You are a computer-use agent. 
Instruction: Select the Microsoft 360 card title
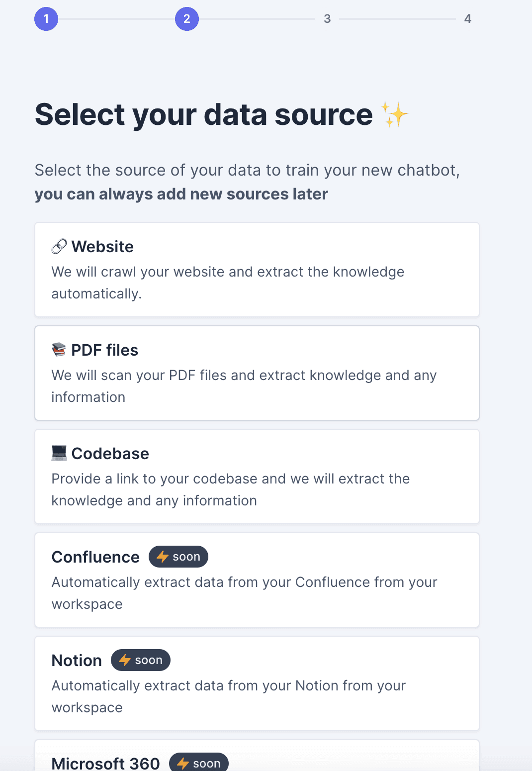click(106, 763)
